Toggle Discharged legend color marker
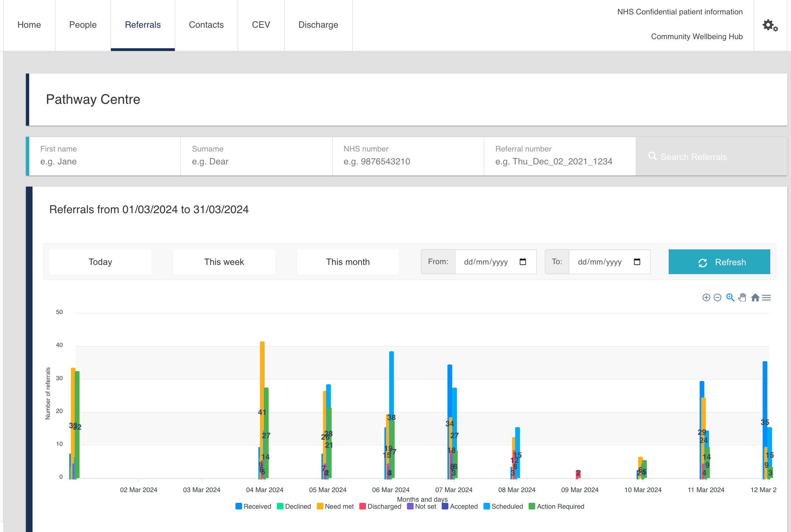The width and height of the screenshot is (791, 532). (x=363, y=506)
